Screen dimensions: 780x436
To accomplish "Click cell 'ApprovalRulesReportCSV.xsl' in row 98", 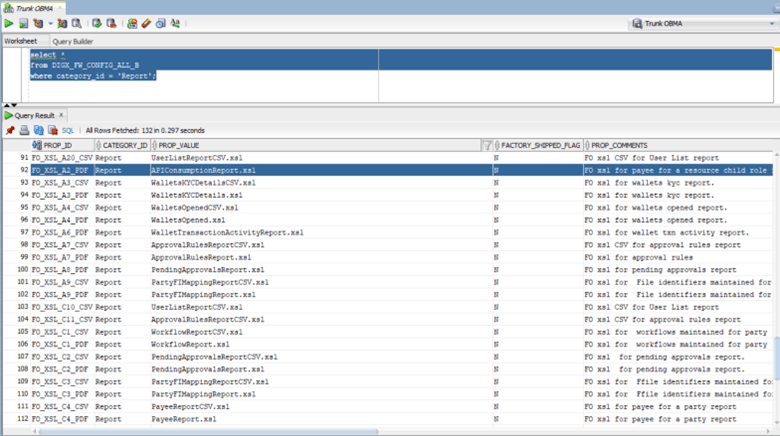I will [x=208, y=245].
